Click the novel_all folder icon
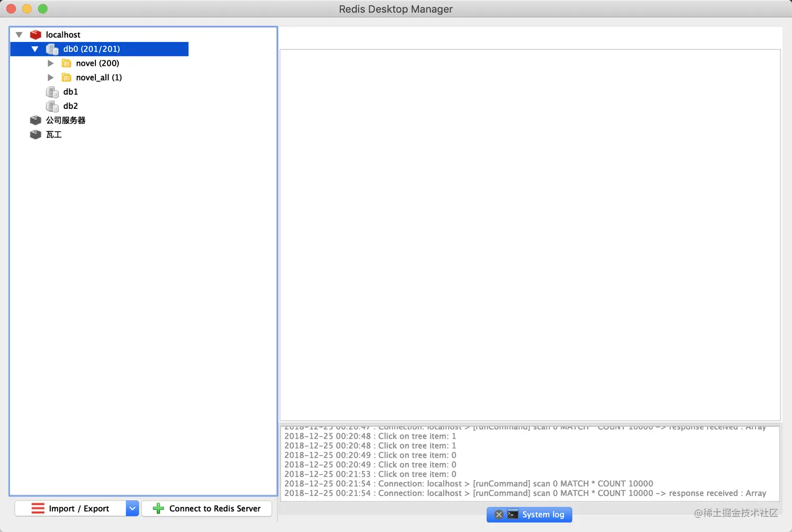 67,77
